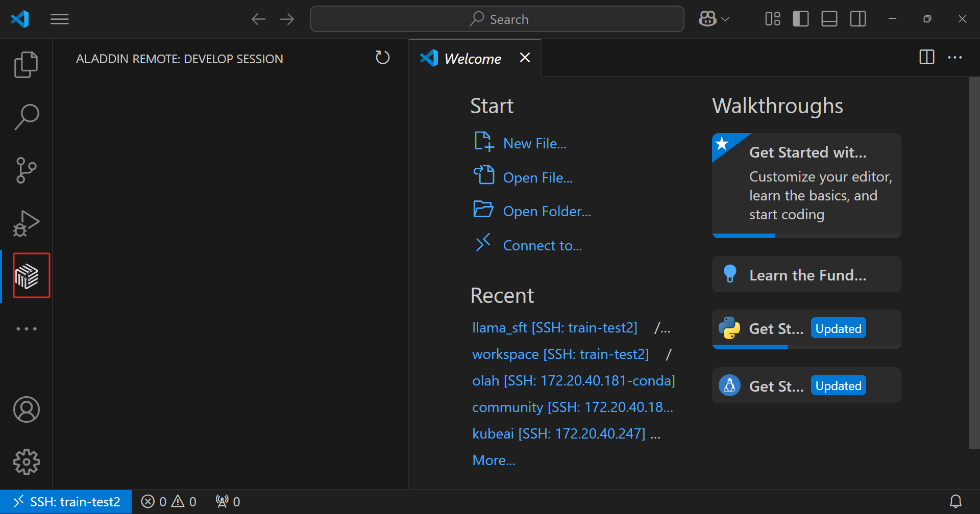The image size is (980, 514).
Task: Click the notifications bell in status bar
Action: 955,502
